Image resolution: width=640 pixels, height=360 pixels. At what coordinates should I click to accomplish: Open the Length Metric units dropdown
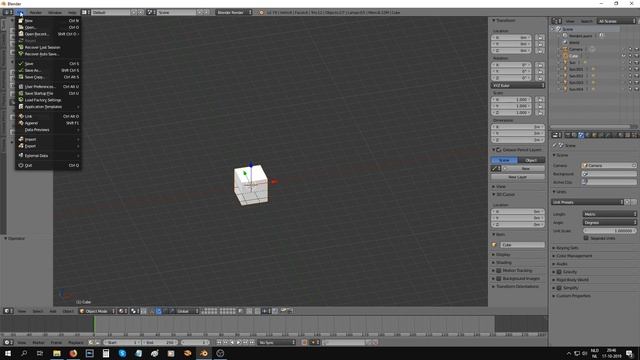609,214
